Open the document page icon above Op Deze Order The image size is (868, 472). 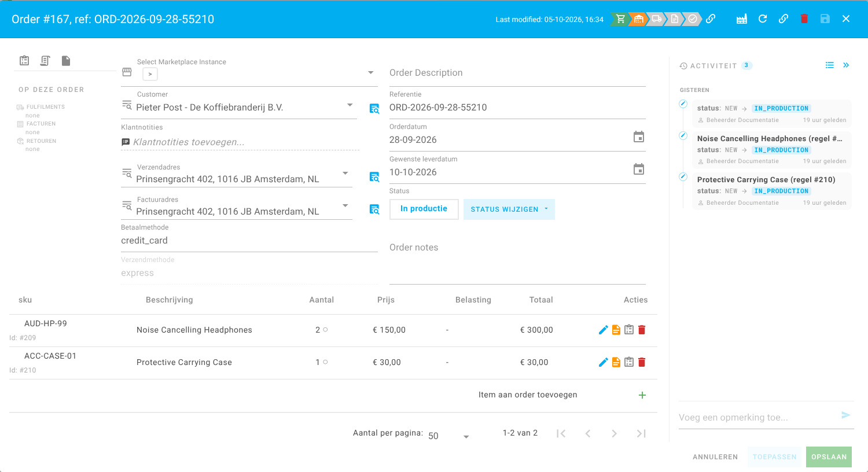pos(66,61)
